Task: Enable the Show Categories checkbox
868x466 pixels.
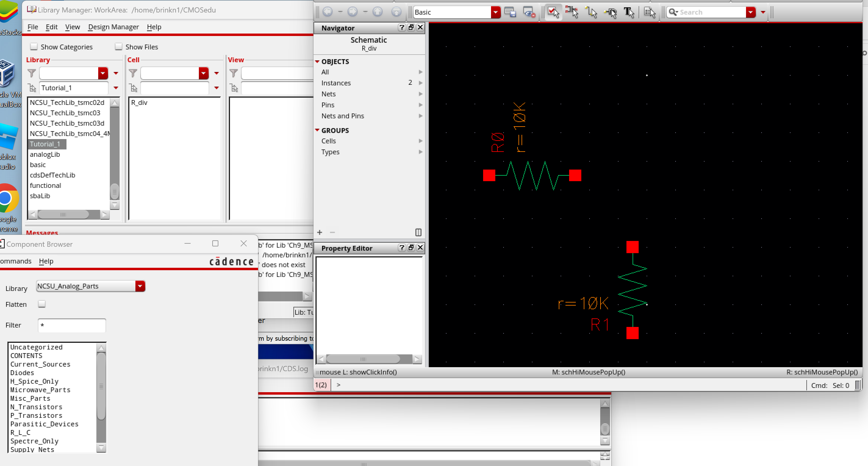Action: click(x=34, y=46)
